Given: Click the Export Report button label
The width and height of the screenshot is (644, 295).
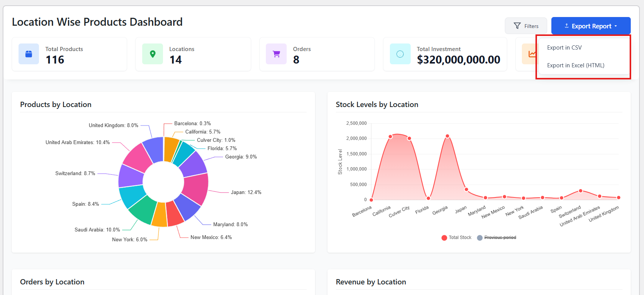Looking at the screenshot, I should 591,26.
